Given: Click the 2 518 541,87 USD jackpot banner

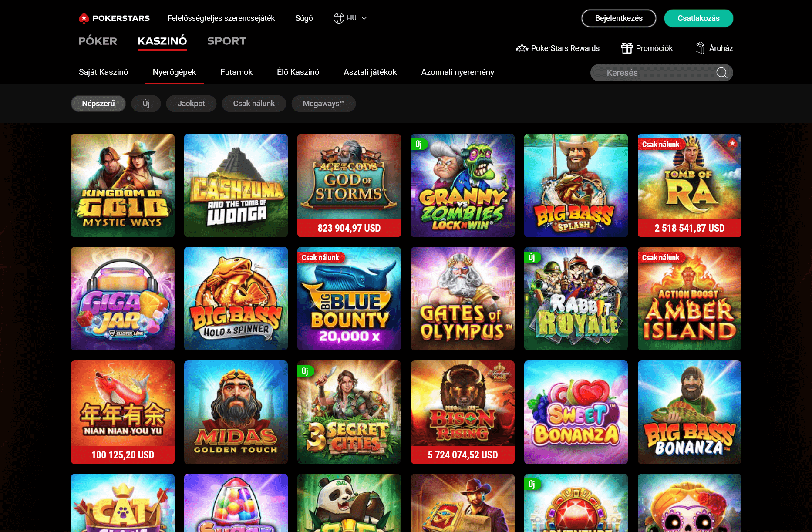Looking at the screenshot, I should coord(690,228).
